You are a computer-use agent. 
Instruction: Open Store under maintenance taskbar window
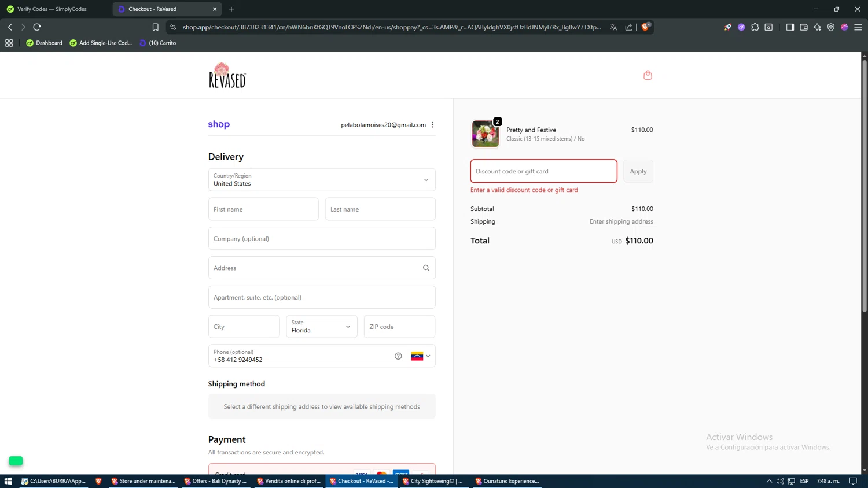[144, 481]
